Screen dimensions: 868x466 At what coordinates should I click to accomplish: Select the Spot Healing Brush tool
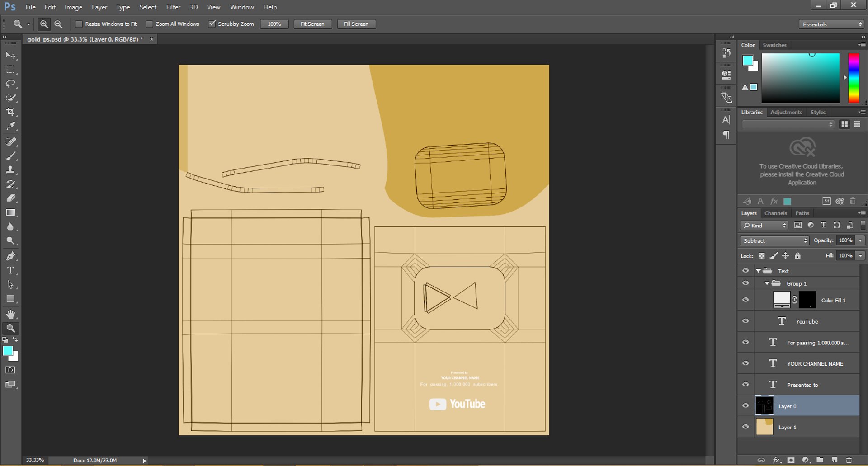click(x=10, y=142)
